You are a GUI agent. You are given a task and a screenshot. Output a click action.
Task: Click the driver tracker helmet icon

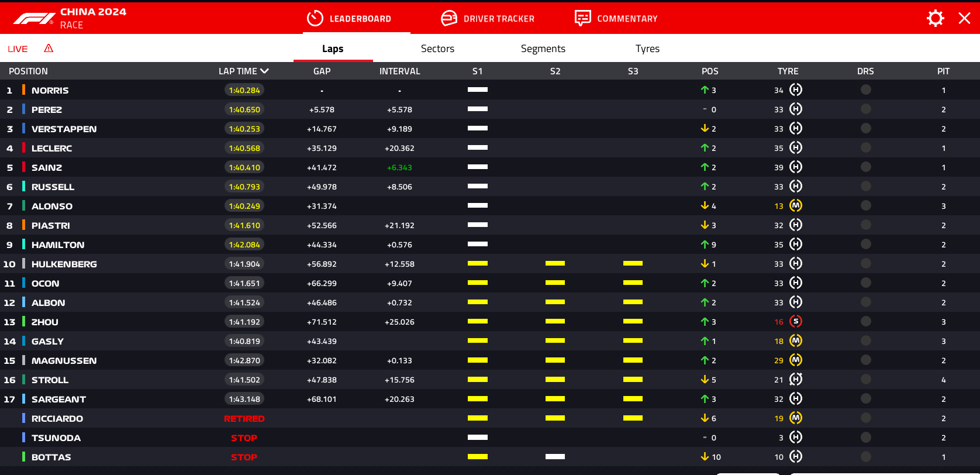pyautogui.click(x=448, y=18)
